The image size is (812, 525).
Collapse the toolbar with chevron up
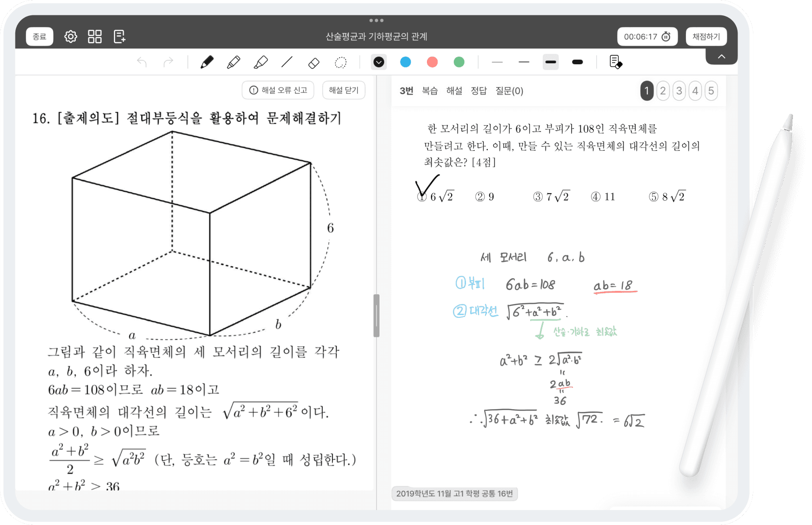(x=721, y=56)
